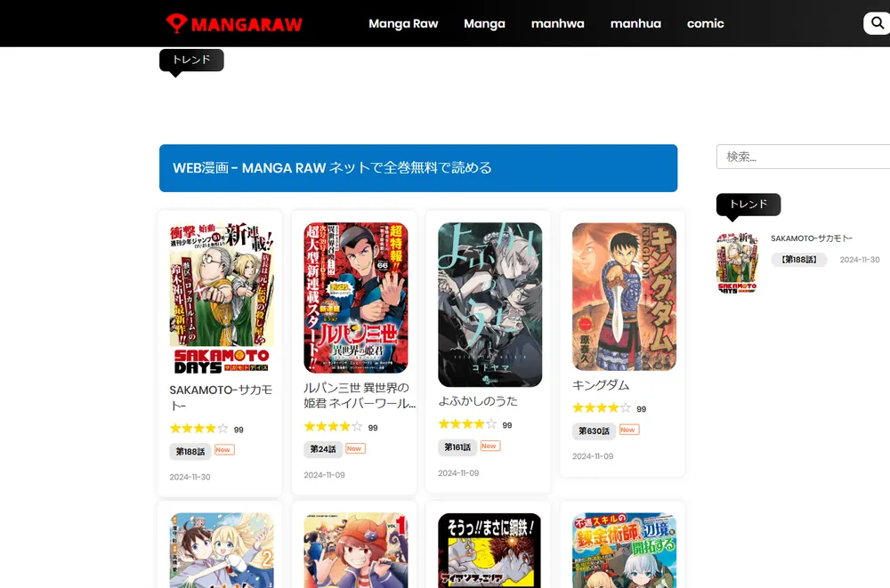Click the トレンド tag under the header
Screen dimensions: 890x588
191,60
